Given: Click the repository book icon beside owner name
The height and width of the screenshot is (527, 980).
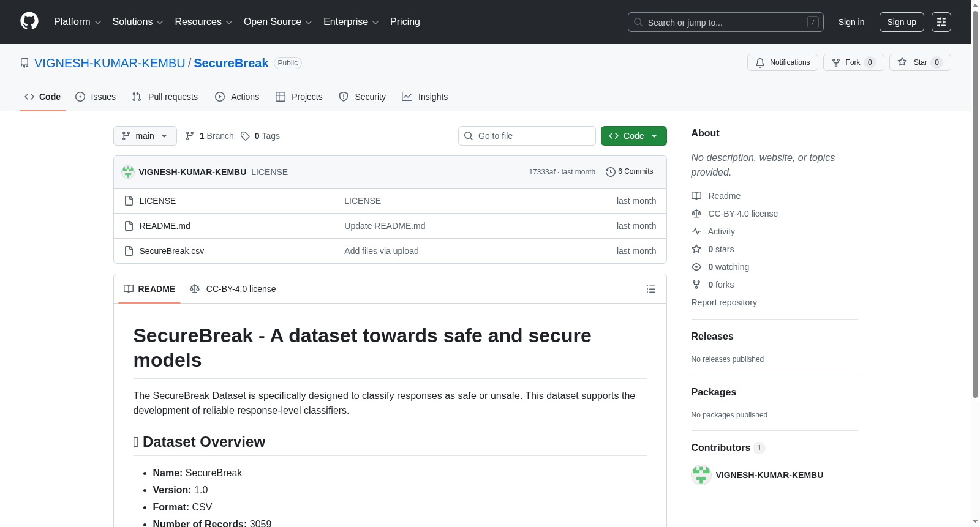Looking at the screenshot, I should [x=24, y=63].
